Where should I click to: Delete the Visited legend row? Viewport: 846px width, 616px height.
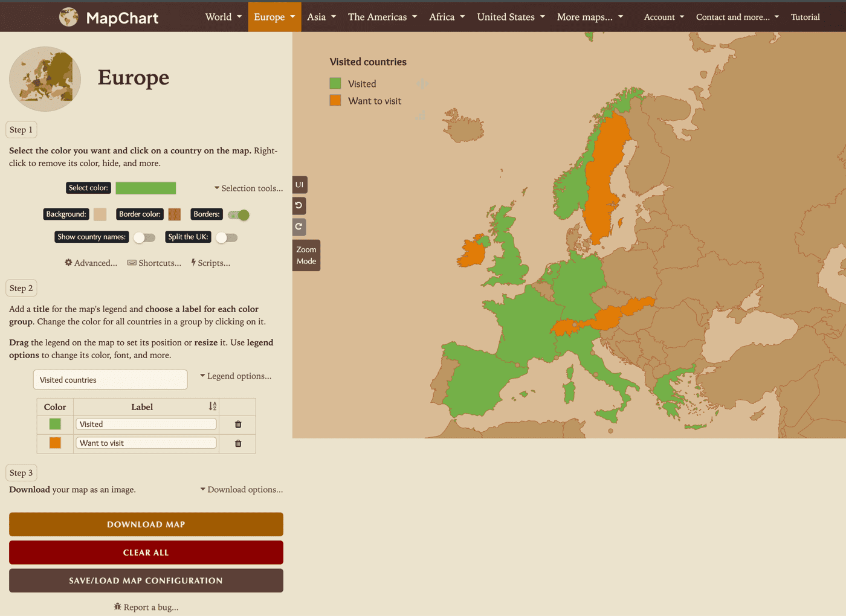pyautogui.click(x=238, y=425)
